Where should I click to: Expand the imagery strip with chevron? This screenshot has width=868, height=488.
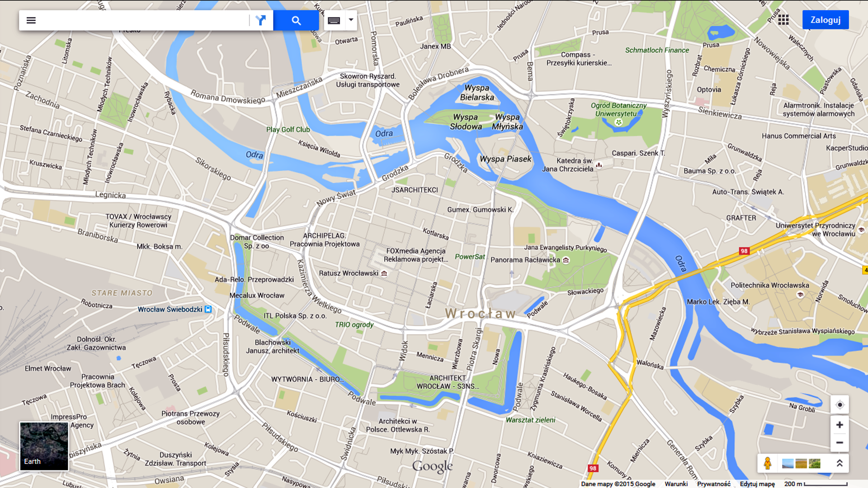pyautogui.click(x=840, y=463)
